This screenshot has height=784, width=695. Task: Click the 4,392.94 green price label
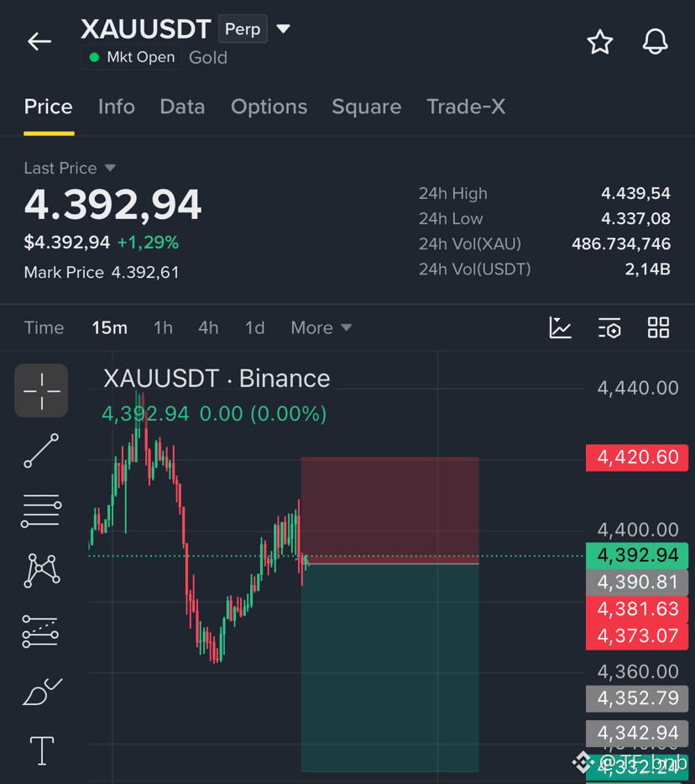637,556
